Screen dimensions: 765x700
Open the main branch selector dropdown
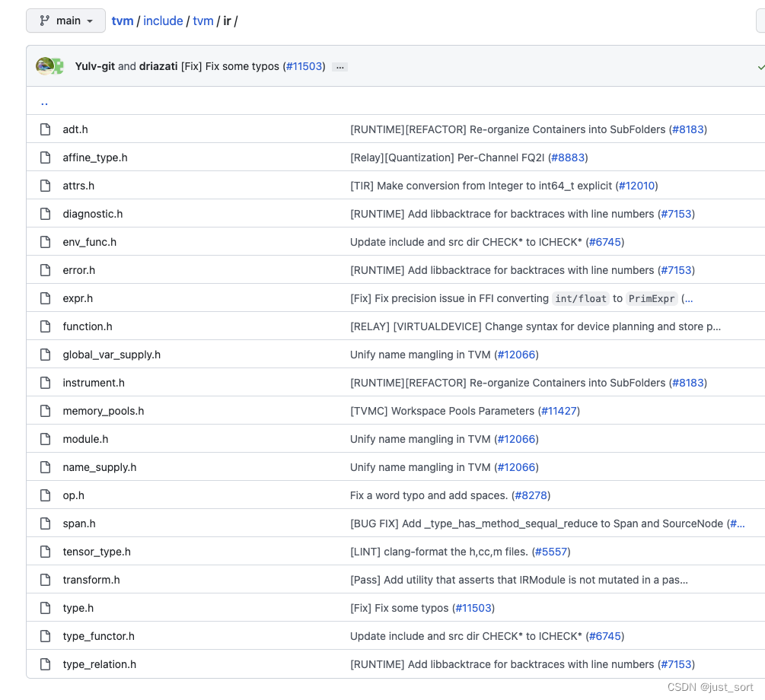66,21
